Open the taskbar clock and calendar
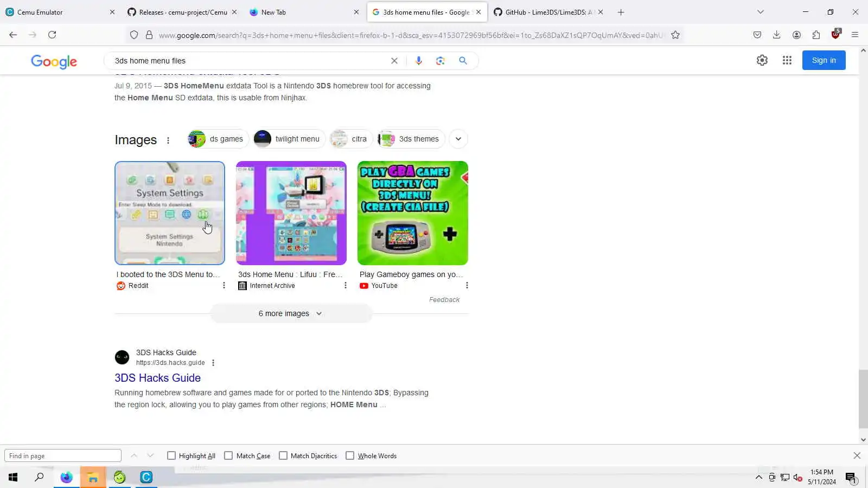This screenshot has width=868, height=488. [x=821, y=477]
